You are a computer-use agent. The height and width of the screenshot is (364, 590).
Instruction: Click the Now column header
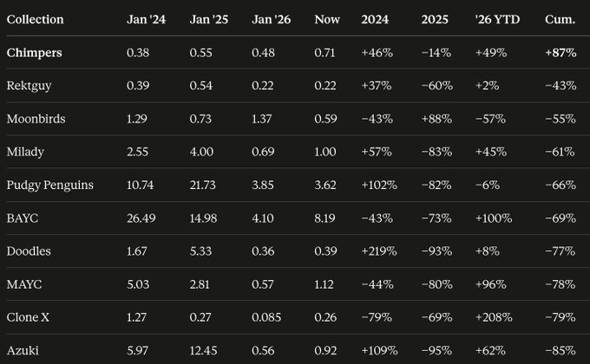click(x=327, y=20)
